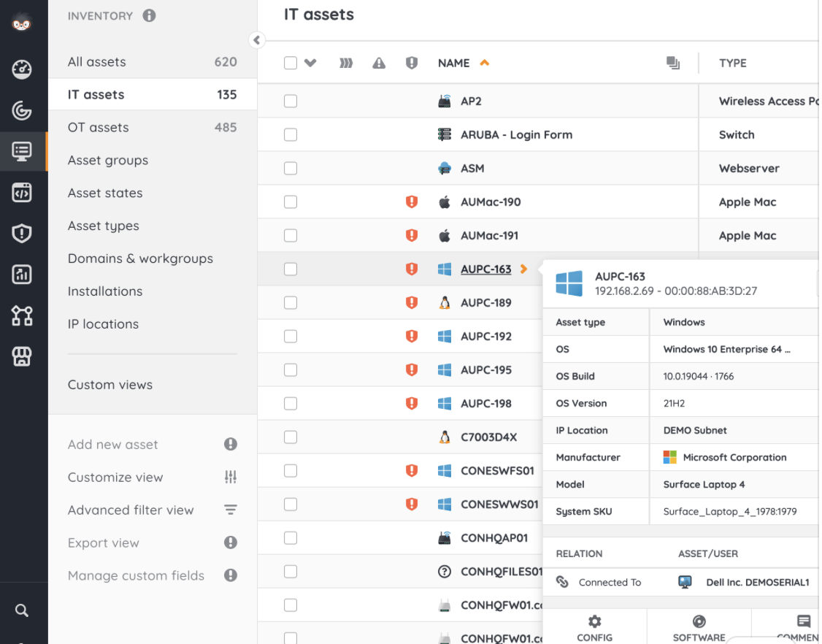The height and width of the screenshot is (644, 822).
Task: Click the search magnifier icon in sidebar
Action: (x=22, y=610)
